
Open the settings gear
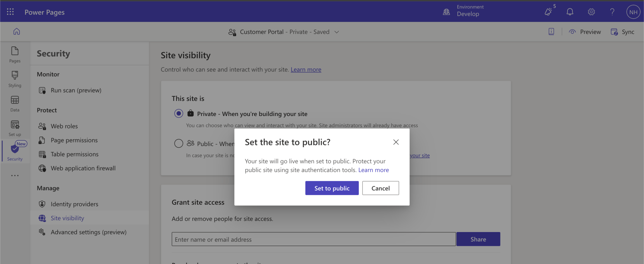[591, 12]
